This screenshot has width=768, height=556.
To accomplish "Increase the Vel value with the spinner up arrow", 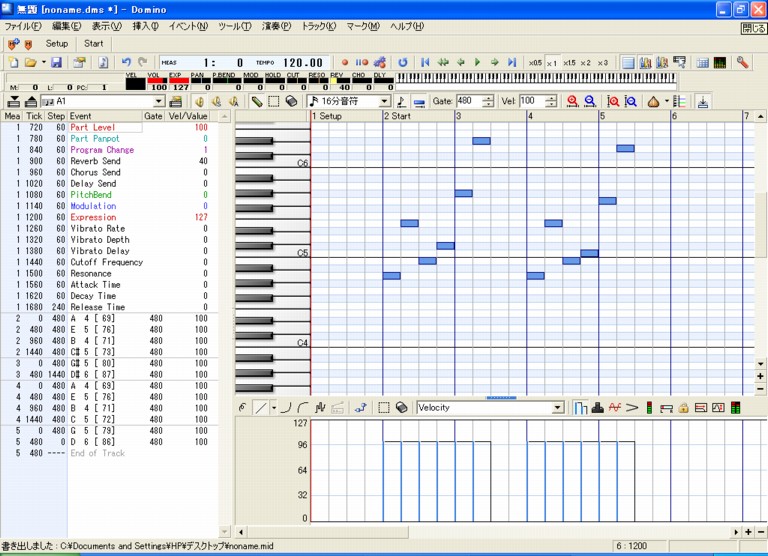I will tap(552, 98).
